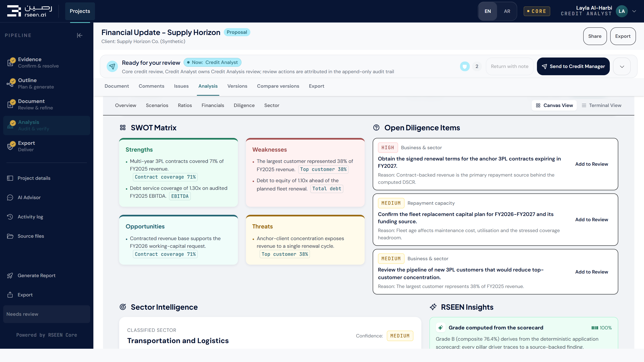
Task: Click the Proposal status tag
Action: pyautogui.click(x=237, y=32)
